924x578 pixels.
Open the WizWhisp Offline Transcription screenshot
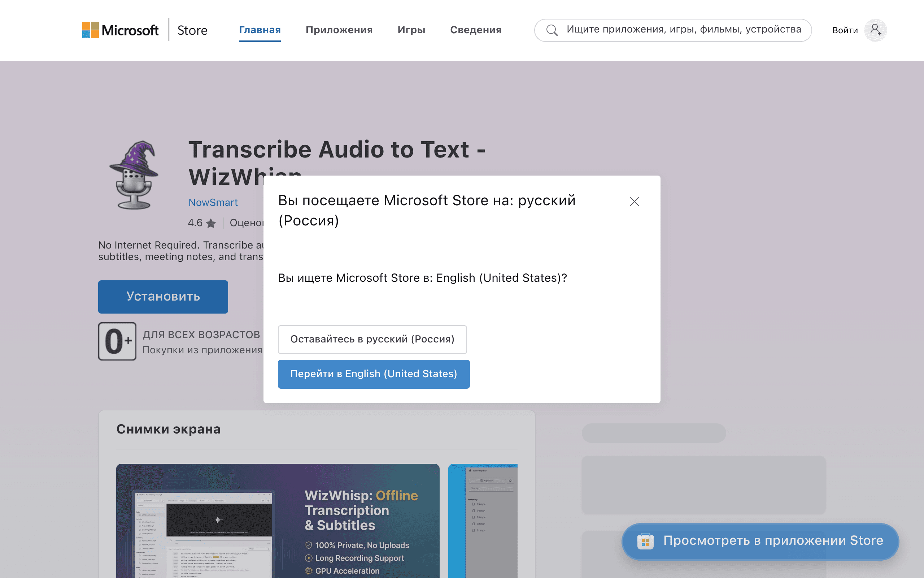(278, 521)
